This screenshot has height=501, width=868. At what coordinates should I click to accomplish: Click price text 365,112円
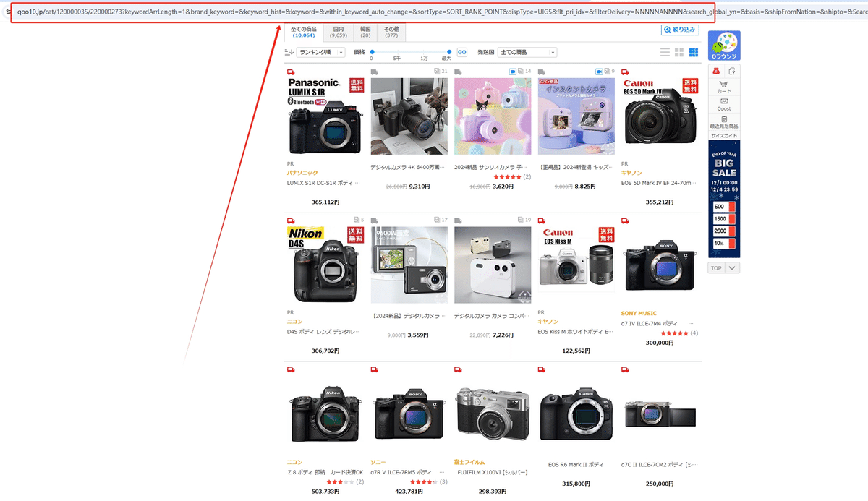point(325,202)
